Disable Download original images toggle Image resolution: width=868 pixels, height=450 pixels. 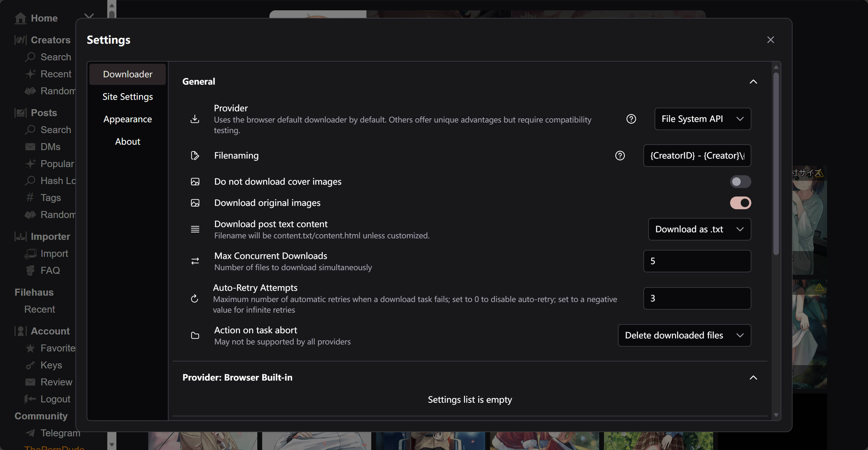tap(740, 203)
